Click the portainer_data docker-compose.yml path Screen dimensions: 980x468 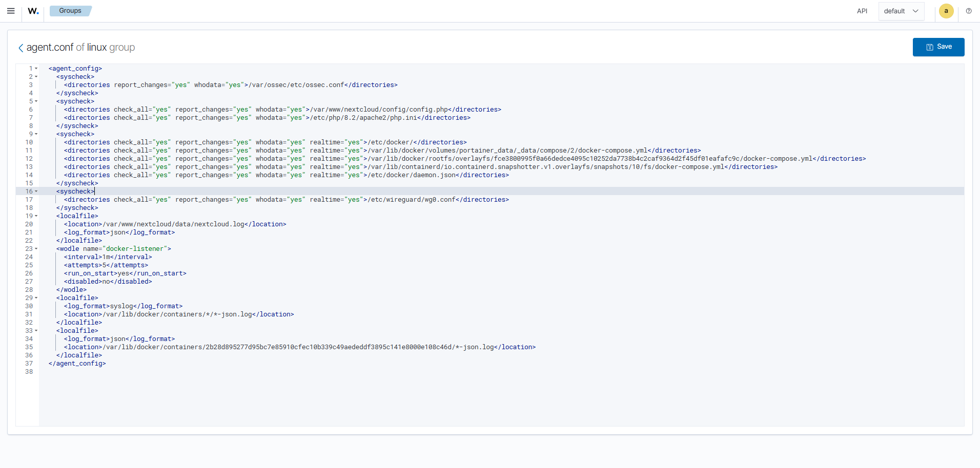(x=507, y=151)
